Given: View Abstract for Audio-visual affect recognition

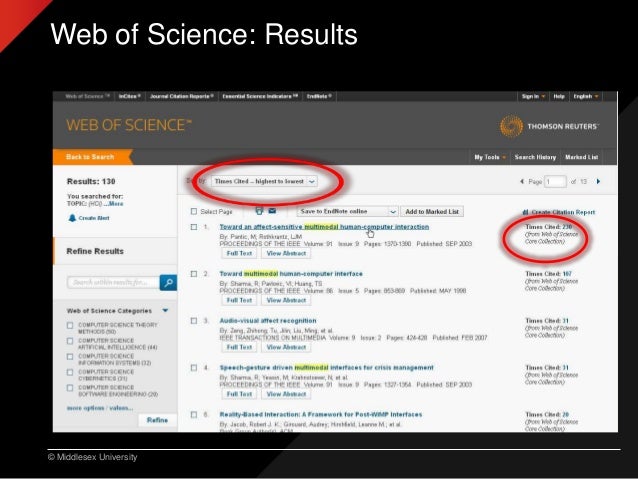Looking at the screenshot, I should (286, 347).
